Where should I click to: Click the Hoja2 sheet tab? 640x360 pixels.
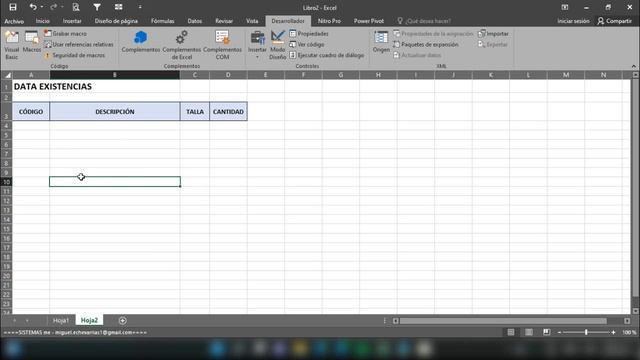point(89,320)
